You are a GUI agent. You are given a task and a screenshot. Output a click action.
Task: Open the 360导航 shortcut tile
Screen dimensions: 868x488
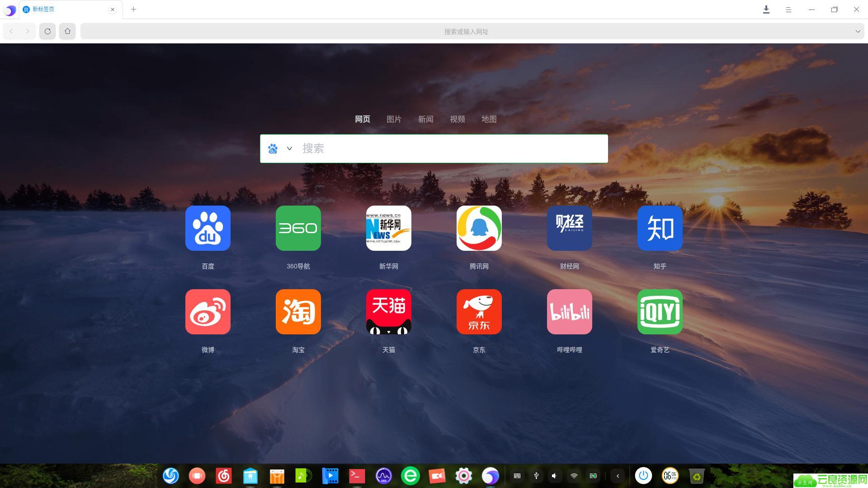(298, 228)
